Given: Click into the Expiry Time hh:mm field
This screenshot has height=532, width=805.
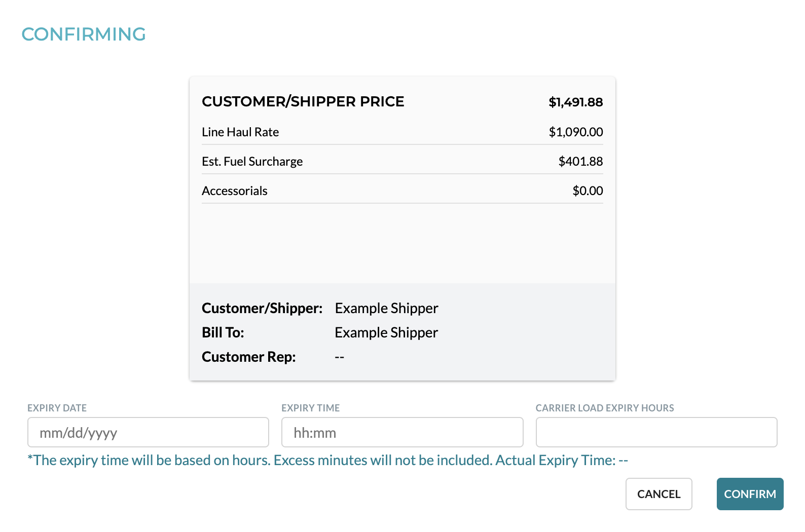Looking at the screenshot, I should [x=402, y=432].
